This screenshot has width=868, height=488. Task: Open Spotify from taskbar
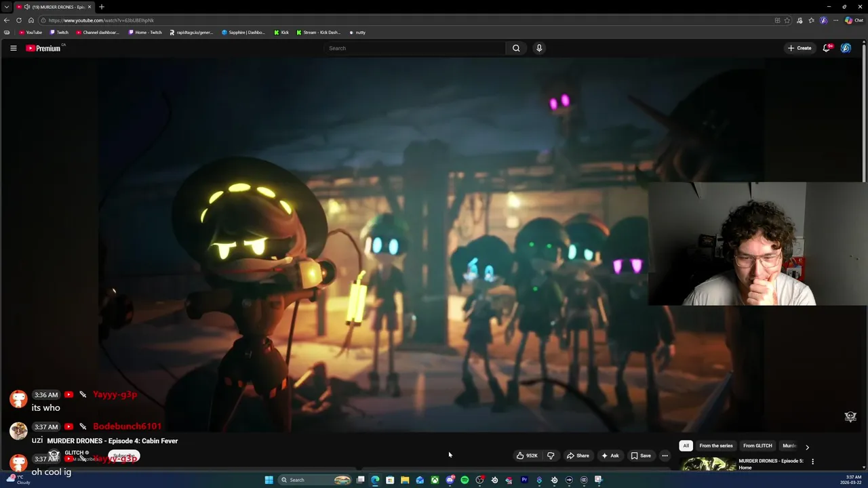pos(465,480)
